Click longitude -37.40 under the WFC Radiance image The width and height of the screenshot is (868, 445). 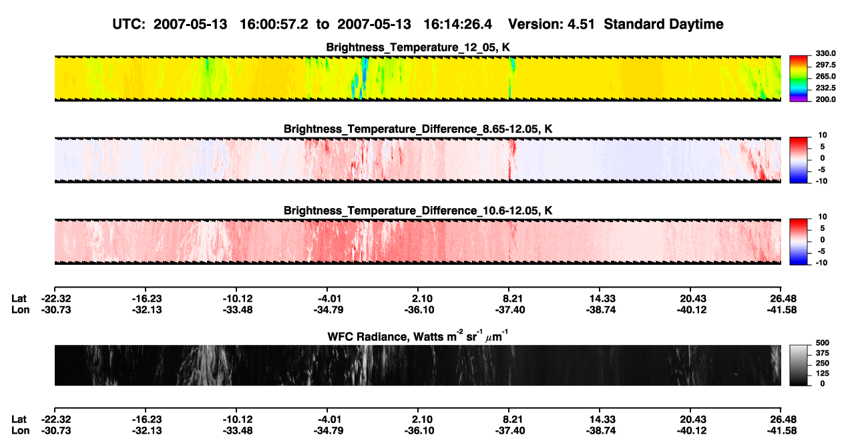pos(510,430)
